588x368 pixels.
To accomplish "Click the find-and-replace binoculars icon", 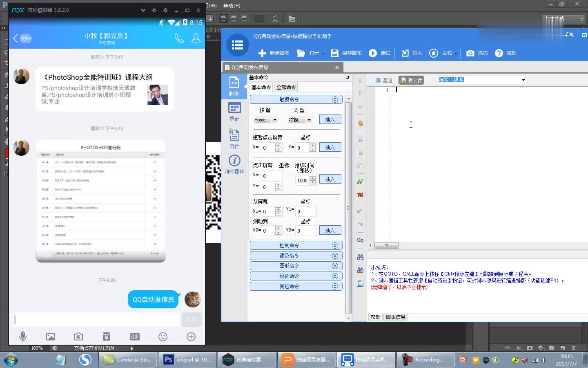I will click(x=360, y=270).
